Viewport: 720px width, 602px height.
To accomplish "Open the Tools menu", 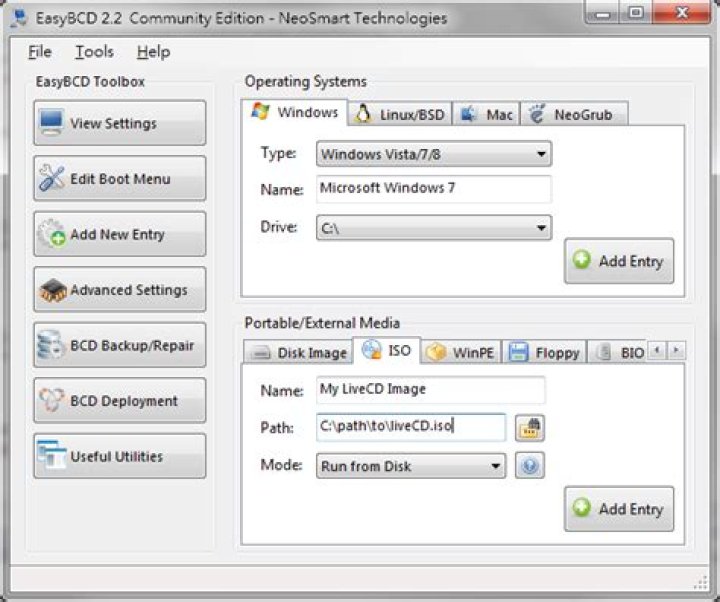I will 94,51.
